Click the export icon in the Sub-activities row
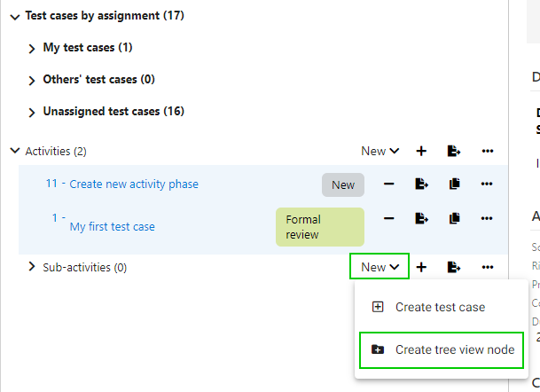Viewport: 540px width, 392px height. (x=454, y=267)
